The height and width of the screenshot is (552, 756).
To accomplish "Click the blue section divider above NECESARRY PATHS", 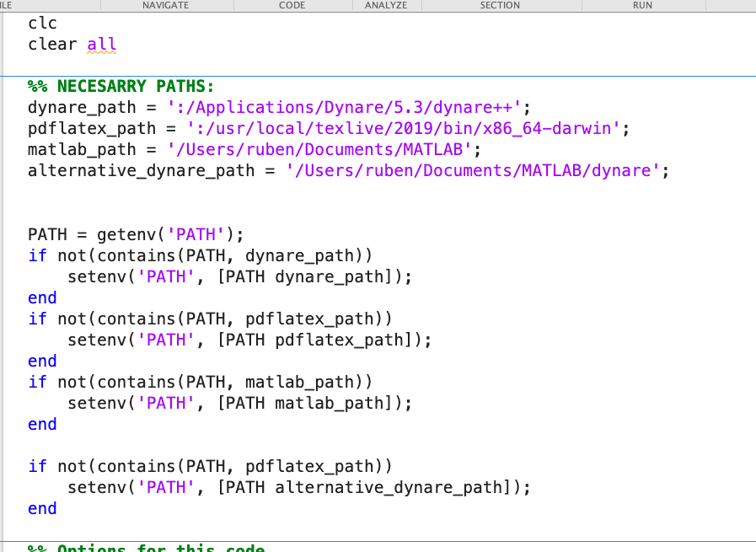I will tap(378, 74).
